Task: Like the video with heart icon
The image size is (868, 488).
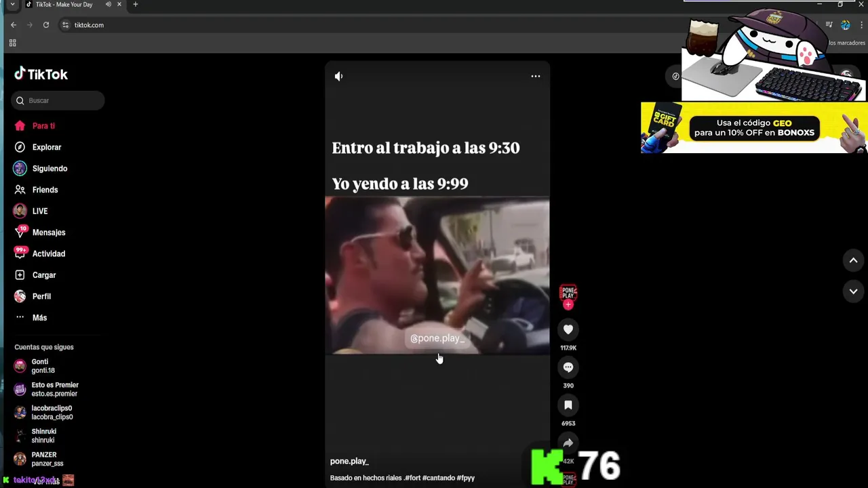Action: click(x=568, y=329)
